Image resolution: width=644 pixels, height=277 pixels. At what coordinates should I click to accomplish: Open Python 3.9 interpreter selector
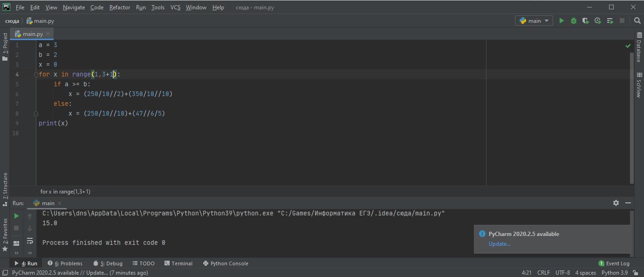point(614,273)
